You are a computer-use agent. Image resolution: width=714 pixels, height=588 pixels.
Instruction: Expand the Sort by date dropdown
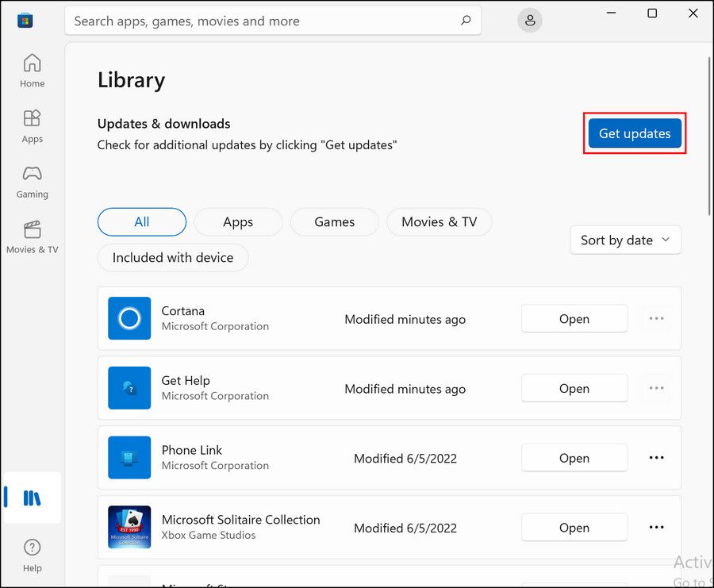tap(625, 240)
